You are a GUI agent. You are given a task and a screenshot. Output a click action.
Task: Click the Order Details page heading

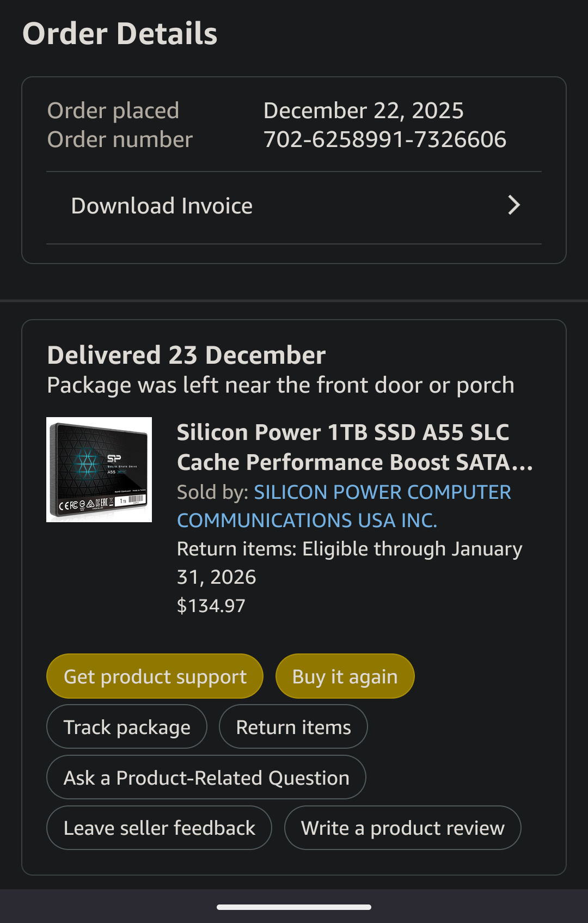pyautogui.click(x=120, y=34)
